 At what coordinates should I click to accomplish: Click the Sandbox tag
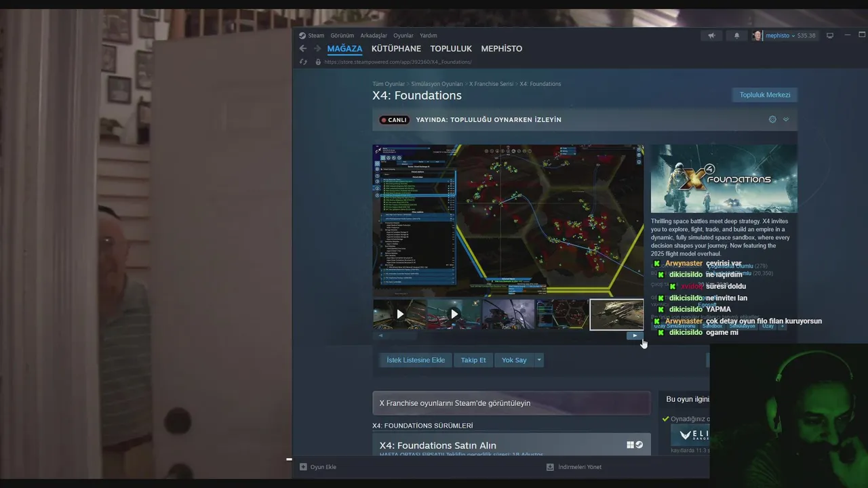click(712, 326)
